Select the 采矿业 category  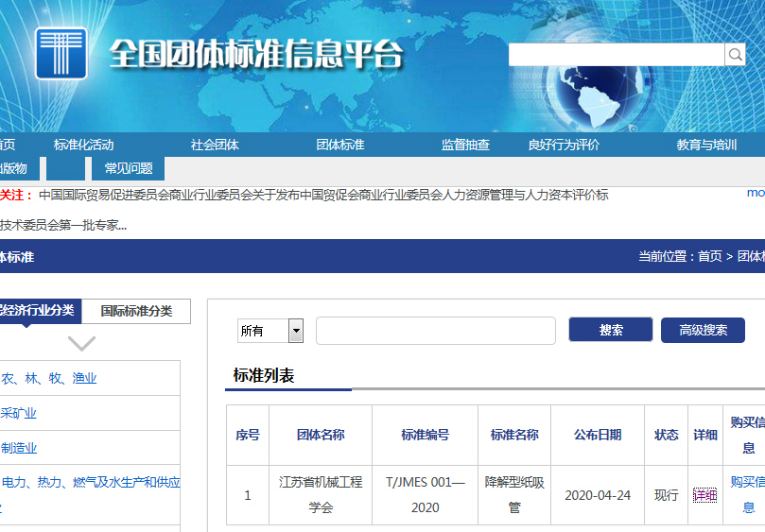tap(19, 414)
